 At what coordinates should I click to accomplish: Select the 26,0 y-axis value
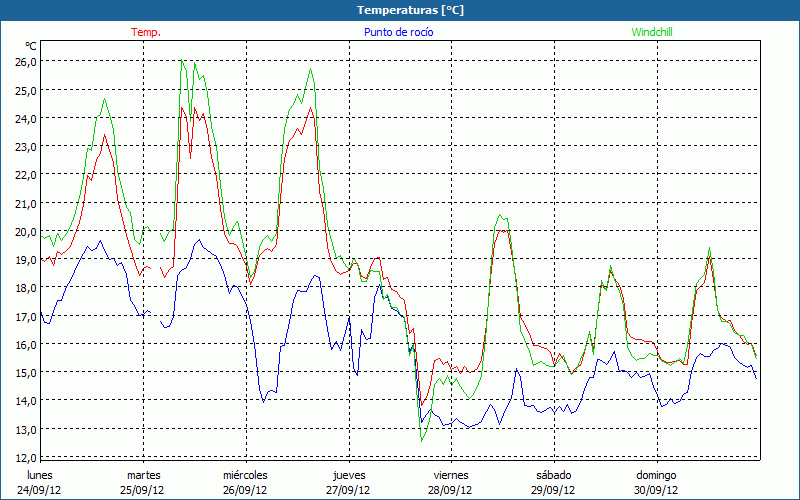click(x=26, y=61)
